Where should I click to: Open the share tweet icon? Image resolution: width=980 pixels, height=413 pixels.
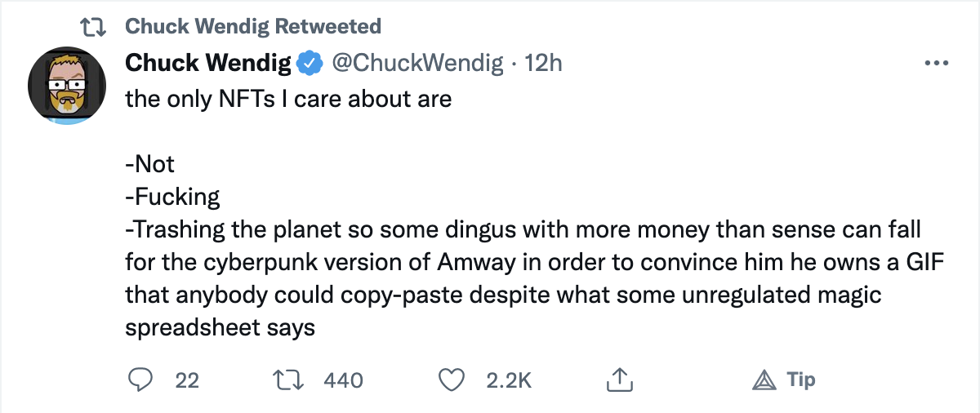620,380
